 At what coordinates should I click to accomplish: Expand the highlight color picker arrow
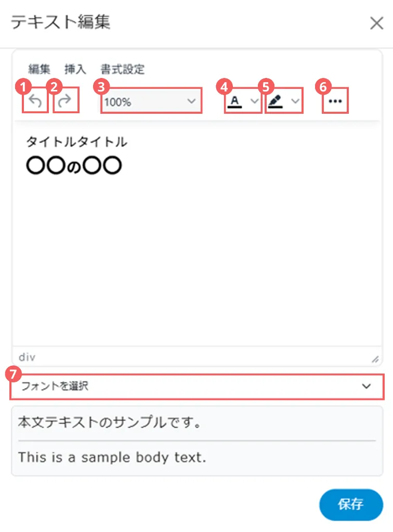click(x=295, y=102)
